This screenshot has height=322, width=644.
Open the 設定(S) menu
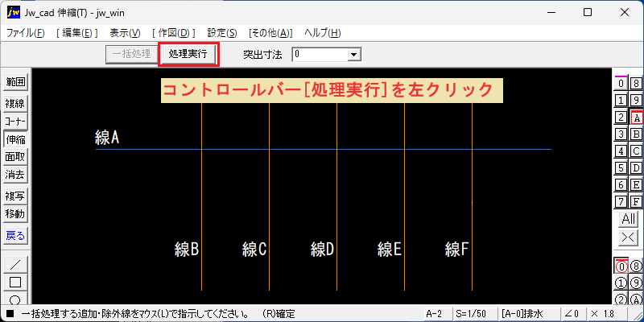pyautogui.click(x=222, y=33)
